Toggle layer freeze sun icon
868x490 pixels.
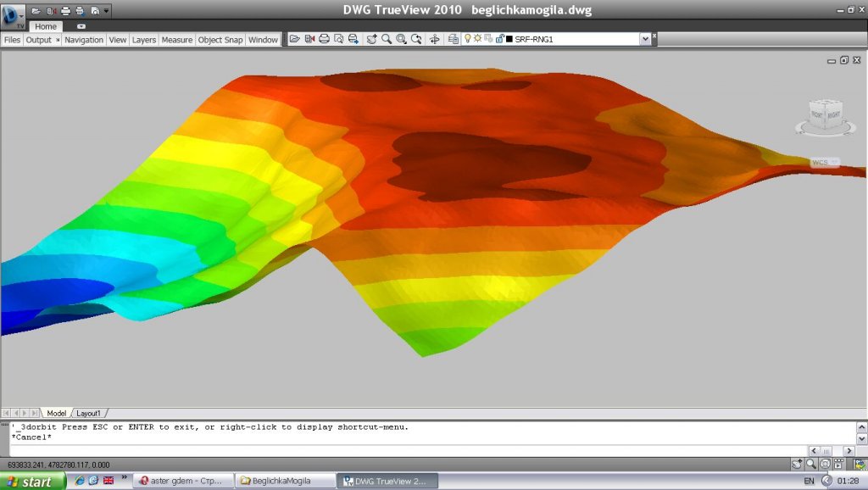(x=477, y=39)
